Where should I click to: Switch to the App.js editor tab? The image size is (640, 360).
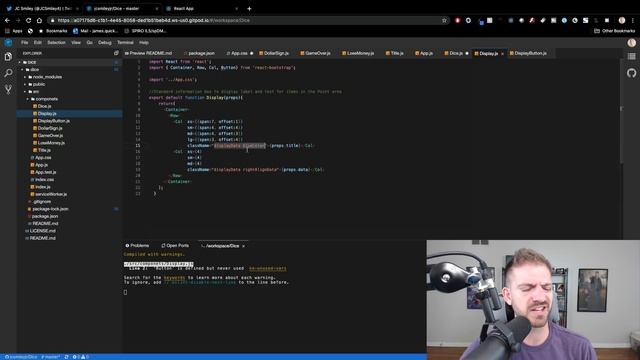pyautogui.click(x=424, y=53)
